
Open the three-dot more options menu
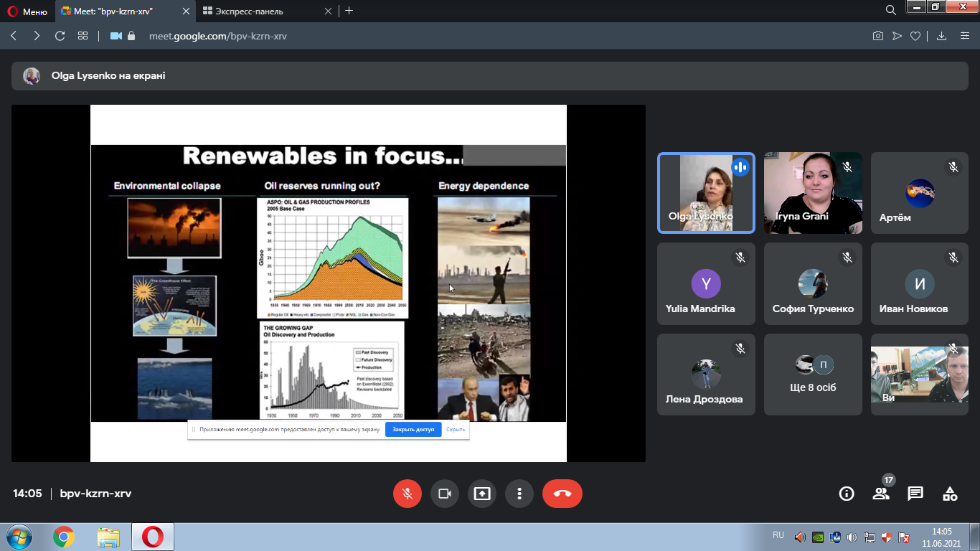tap(519, 494)
